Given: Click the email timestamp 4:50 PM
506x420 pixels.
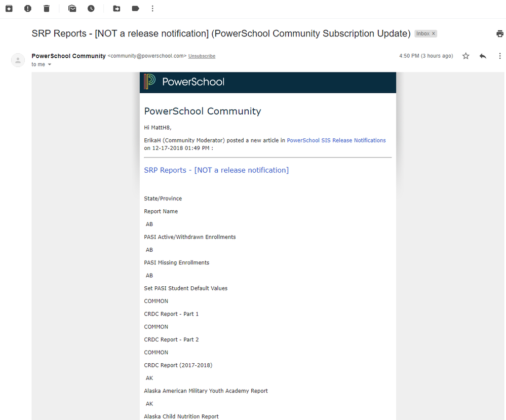Looking at the screenshot, I should [x=426, y=56].
